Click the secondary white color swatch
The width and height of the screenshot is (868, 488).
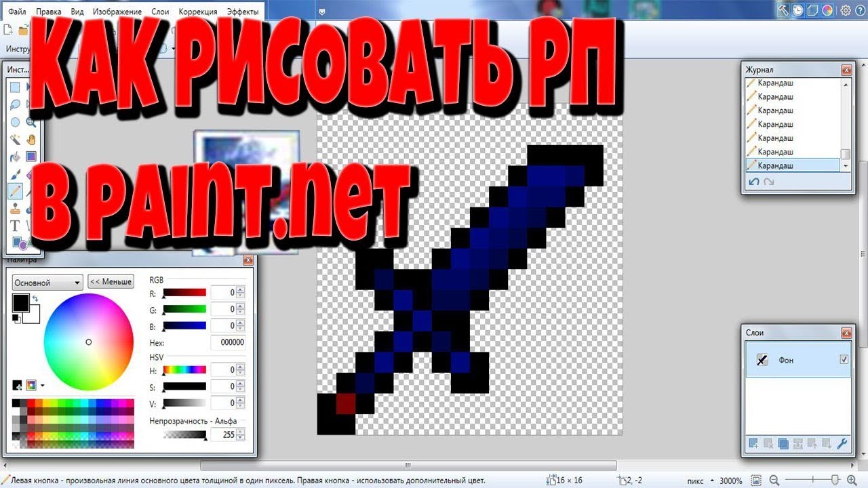pyautogui.click(x=33, y=316)
